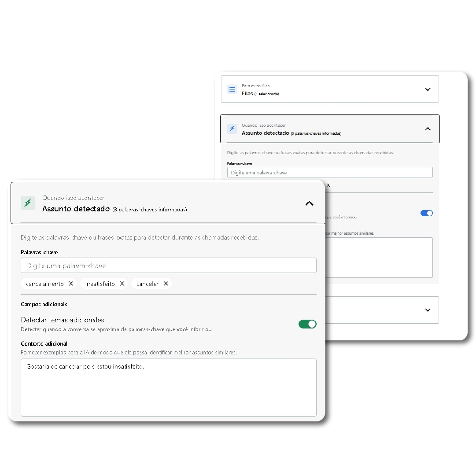
Task: Click the green lightning bolt trigger icon
Action: pyautogui.click(x=28, y=203)
